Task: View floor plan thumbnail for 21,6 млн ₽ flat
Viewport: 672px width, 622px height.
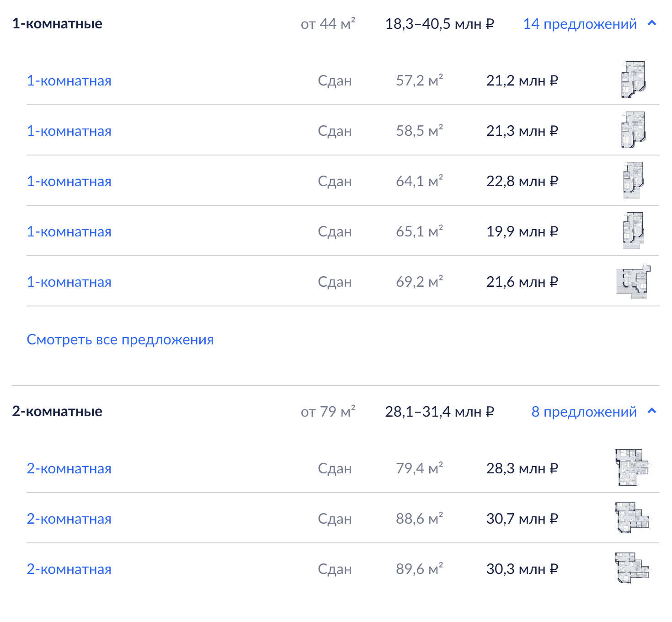Action: coord(633,281)
